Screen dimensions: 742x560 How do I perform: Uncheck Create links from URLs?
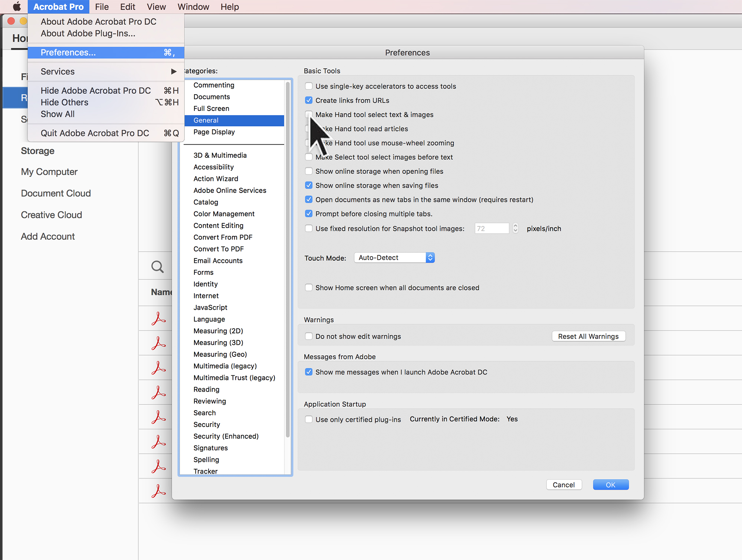pos(309,101)
